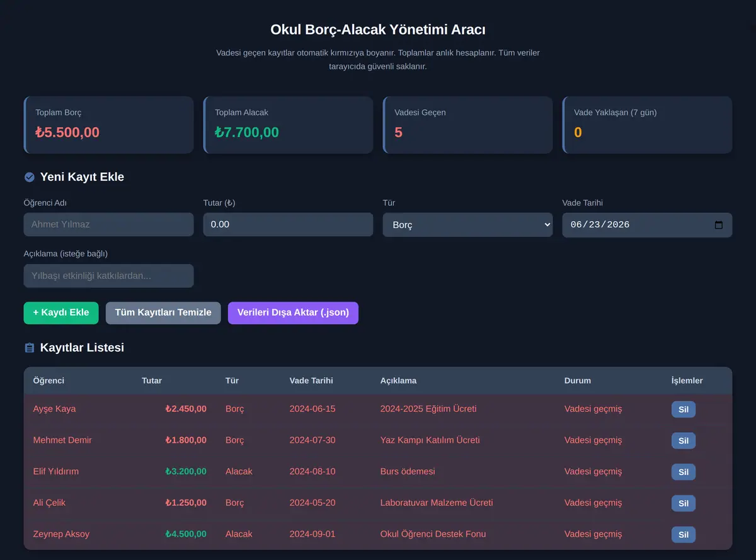Click the Açıklama column header

point(398,380)
